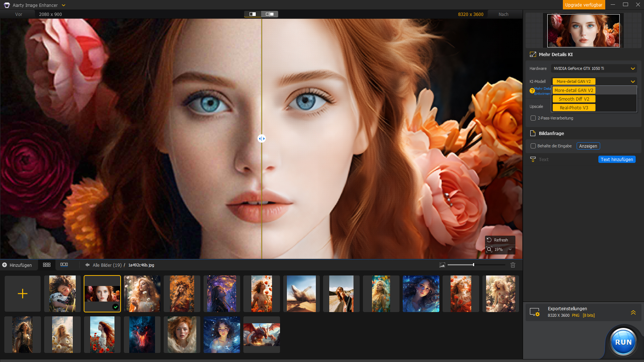Open the 19% zoom level dropdown
The image size is (644, 362).
point(510,249)
